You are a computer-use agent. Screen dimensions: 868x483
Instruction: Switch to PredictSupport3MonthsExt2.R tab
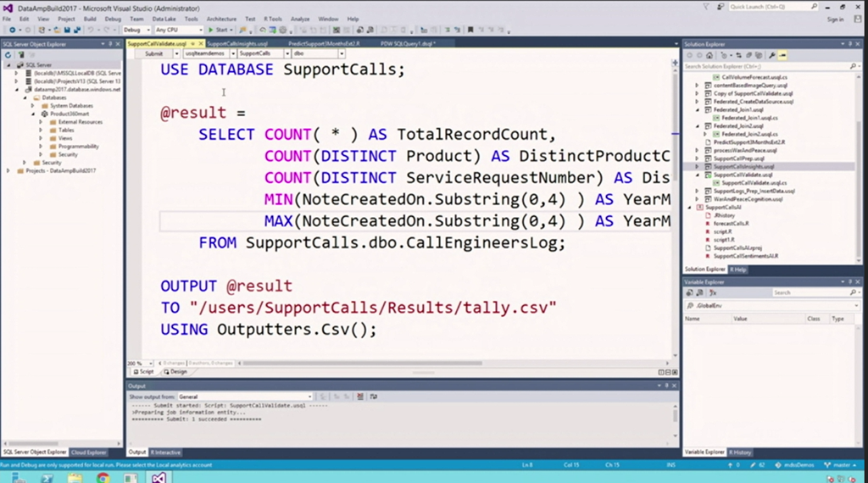[324, 44]
